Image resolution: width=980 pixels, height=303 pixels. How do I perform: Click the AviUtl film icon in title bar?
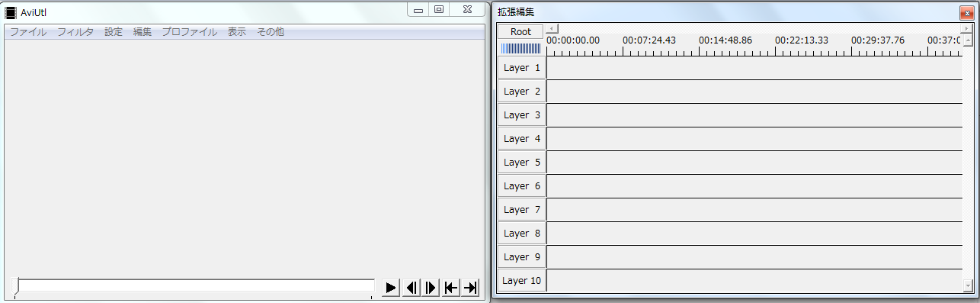[x=11, y=12]
